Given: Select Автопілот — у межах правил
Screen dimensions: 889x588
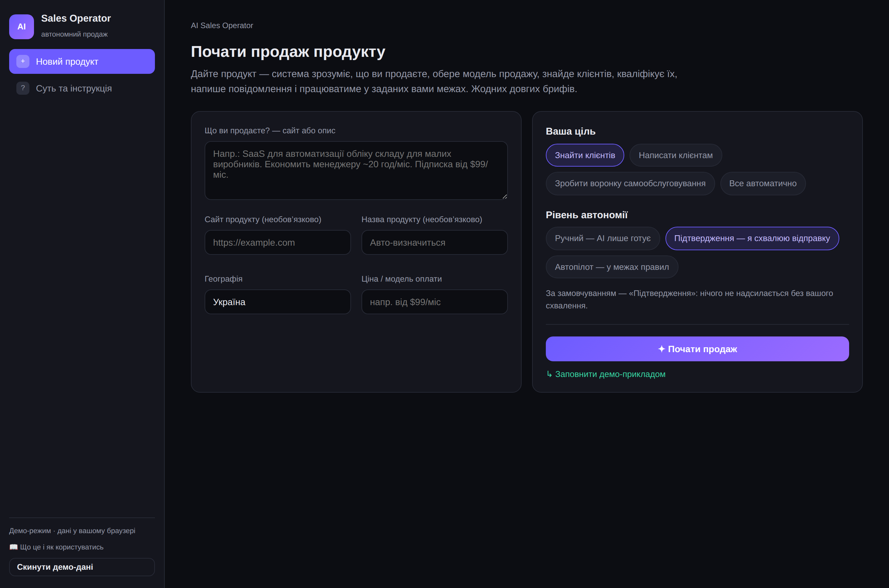Looking at the screenshot, I should coord(612,267).
